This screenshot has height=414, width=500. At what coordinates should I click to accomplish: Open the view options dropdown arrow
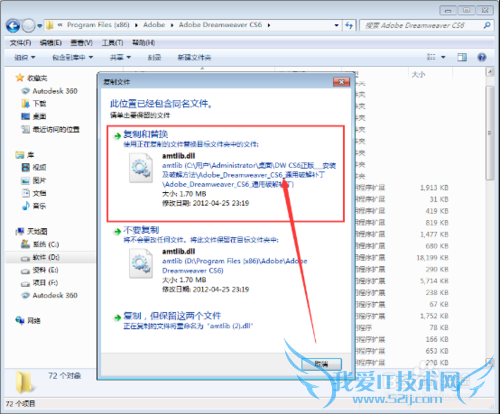click(443, 57)
